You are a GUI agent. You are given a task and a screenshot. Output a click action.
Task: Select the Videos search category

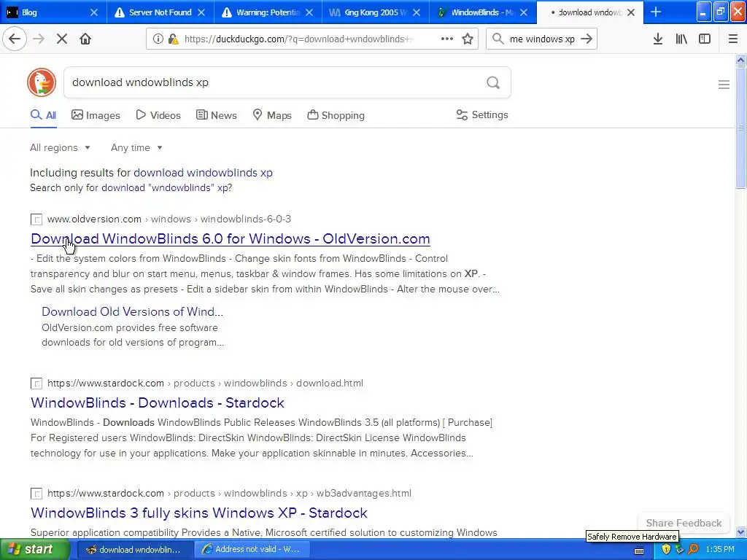(x=158, y=115)
